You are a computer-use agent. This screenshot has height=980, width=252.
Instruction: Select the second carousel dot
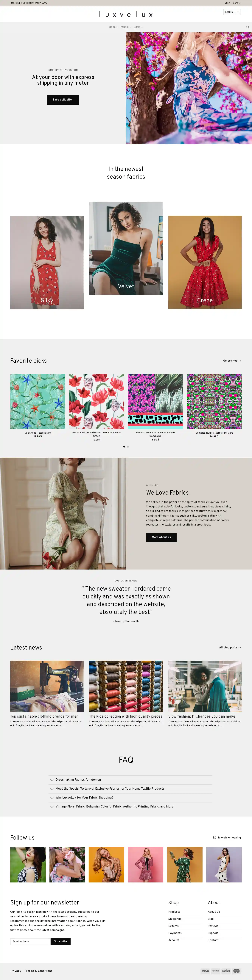pyautogui.click(x=128, y=447)
